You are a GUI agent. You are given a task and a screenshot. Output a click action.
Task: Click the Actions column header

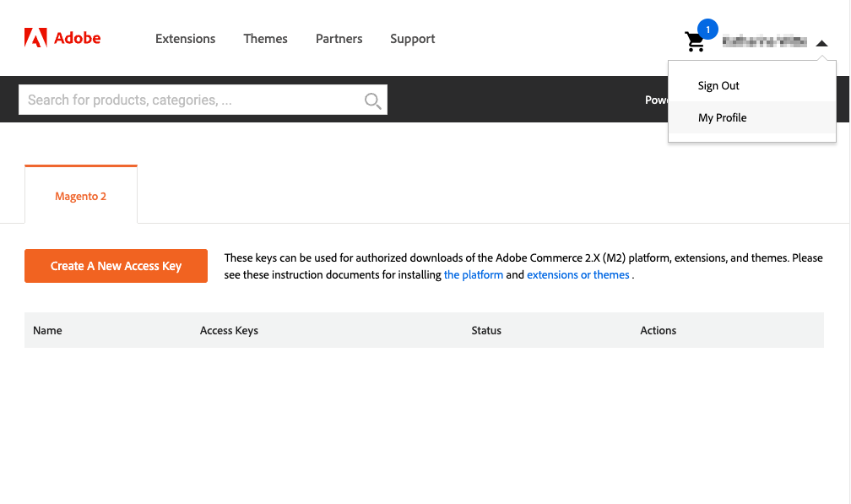point(658,330)
